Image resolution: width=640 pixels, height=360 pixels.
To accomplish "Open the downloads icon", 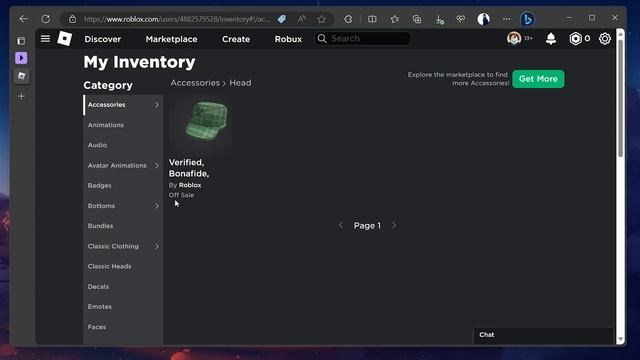I will tap(439, 19).
